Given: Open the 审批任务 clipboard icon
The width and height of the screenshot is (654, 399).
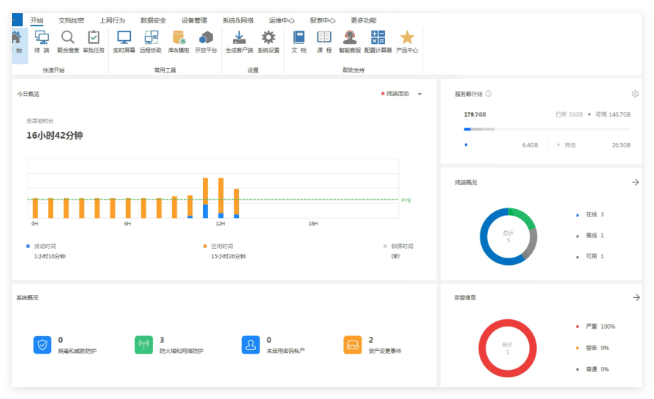Looking at the screenshot, I should click(93, 38).
